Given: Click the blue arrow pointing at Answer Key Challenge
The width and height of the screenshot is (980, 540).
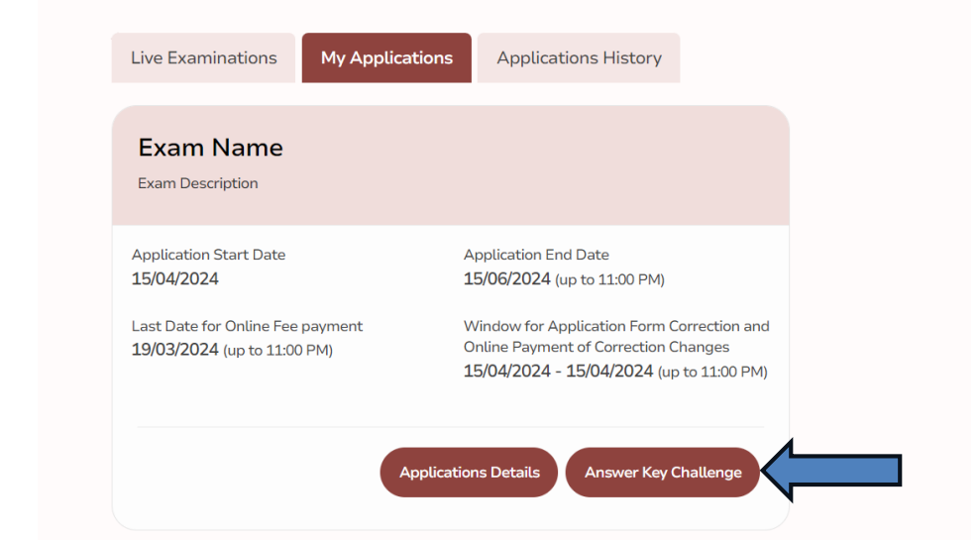Looking at the screenshot, I should [x=837, y=471].
